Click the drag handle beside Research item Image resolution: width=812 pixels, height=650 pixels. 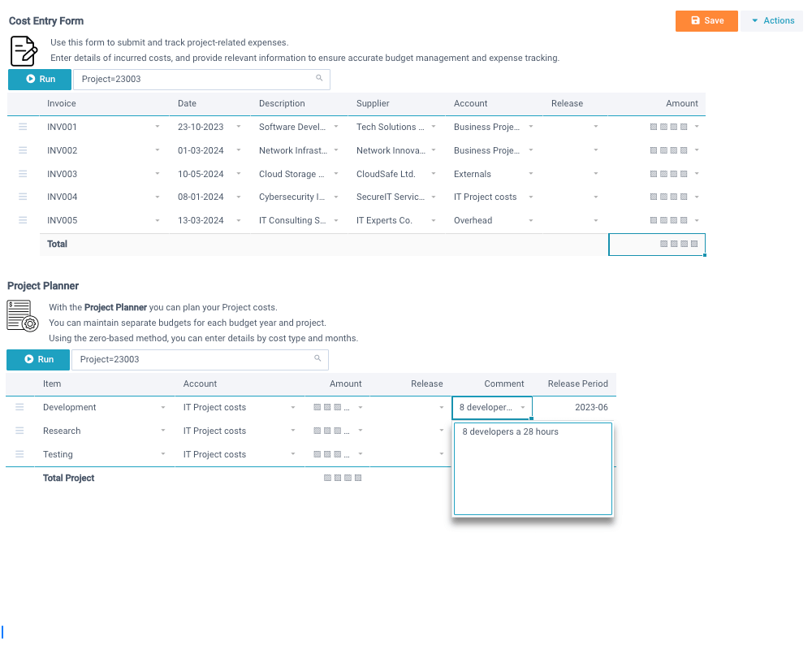click(x=19, y=431)
